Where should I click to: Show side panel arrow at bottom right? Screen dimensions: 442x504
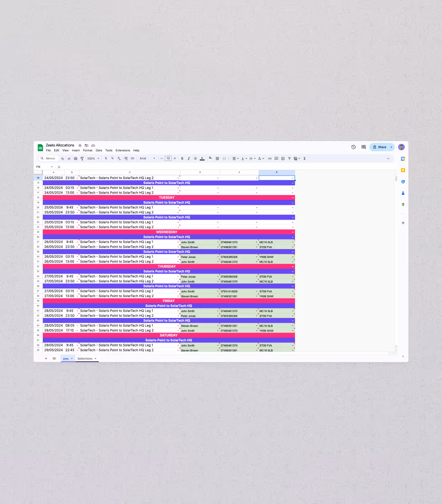[x=403, y=357]
